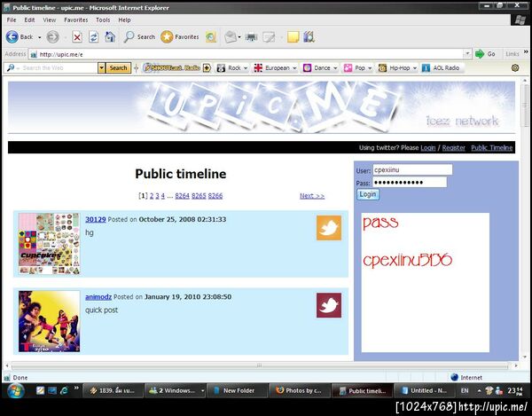The width and height of the screenshot is (532, 416).
Task: Open the Mail icon dropdown arrow
Action: click(239, 36)
